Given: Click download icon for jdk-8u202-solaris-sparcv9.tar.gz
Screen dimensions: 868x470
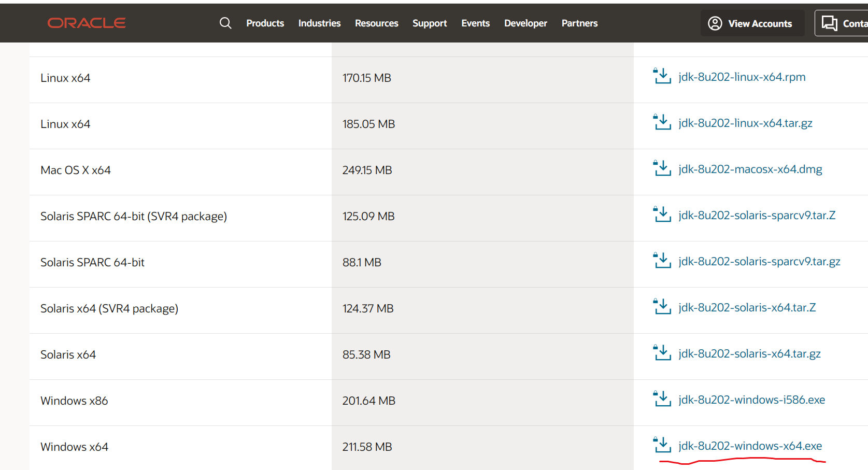Looking at the screenshot, I should click(662, 261).
